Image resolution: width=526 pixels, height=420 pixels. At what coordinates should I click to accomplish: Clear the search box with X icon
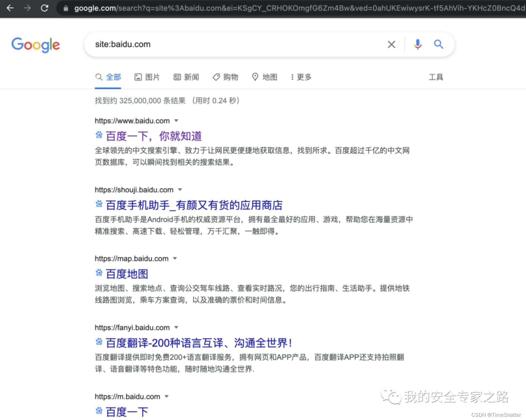pyautogui.click(x=392, y=44)
